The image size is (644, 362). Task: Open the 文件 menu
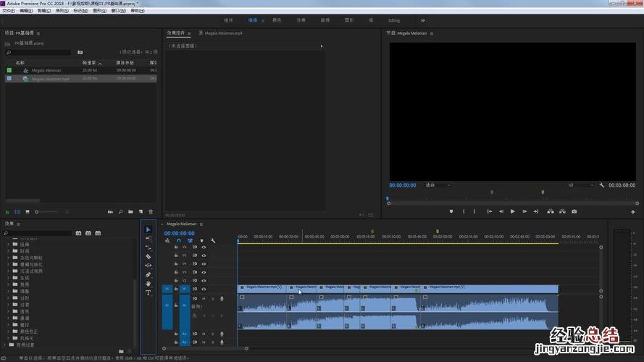tap(8, 11)
